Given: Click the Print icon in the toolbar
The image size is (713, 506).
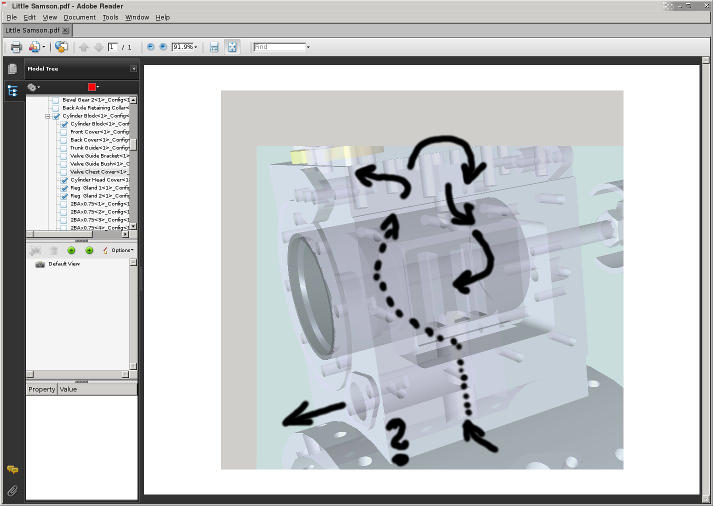Looking at the screenshot, I should point(16,47).
